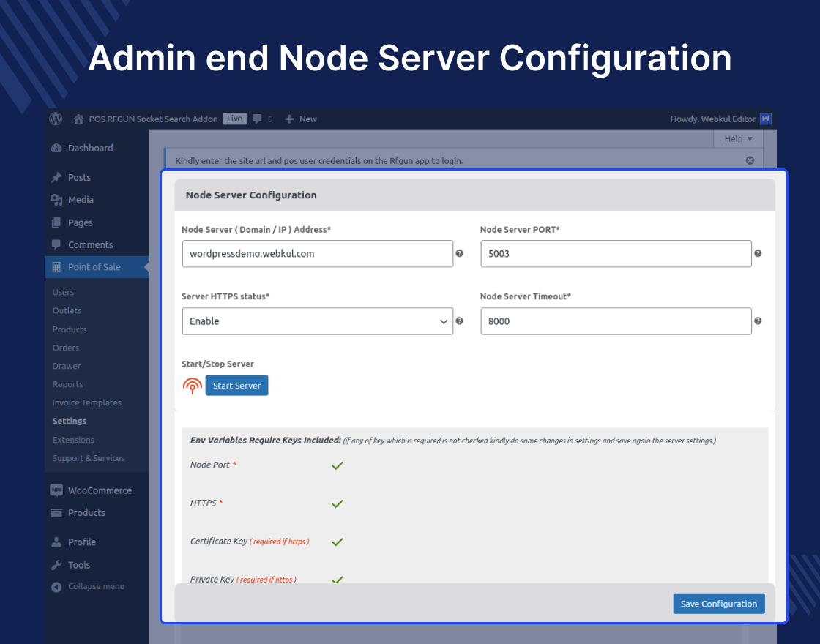Go to the Drawer submenu
This screenshot has width=820, height=644.
[67, 366]
